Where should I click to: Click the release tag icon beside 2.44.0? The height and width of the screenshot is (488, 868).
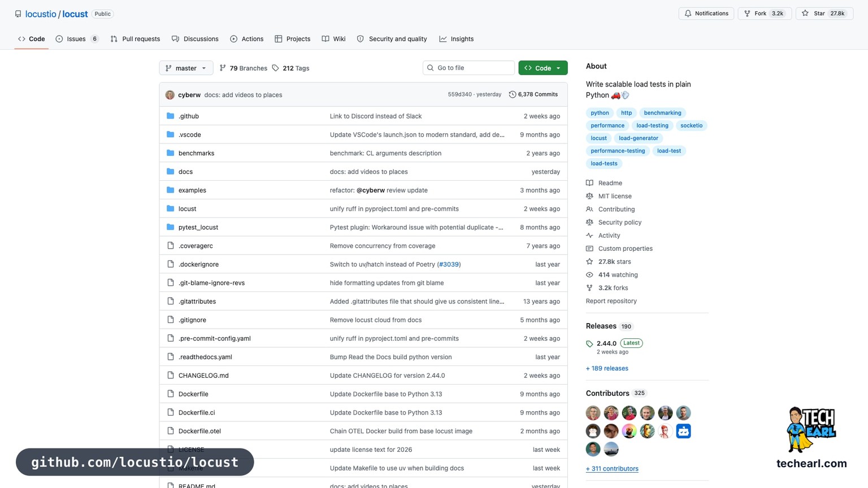tap(589, 343)
